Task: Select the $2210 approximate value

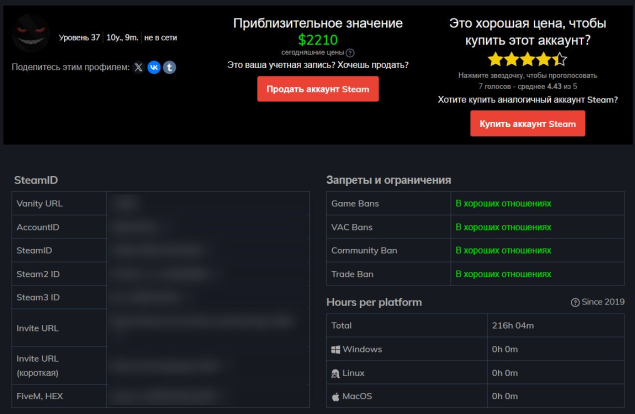Action: click(318, 40)
